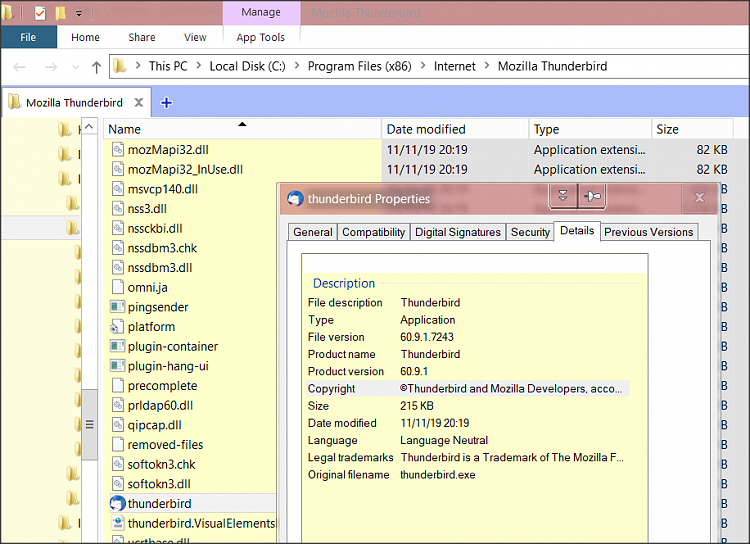750x544 pixels.
Task: Select the Details tab in Properties
Action: [x=577, y=231]
